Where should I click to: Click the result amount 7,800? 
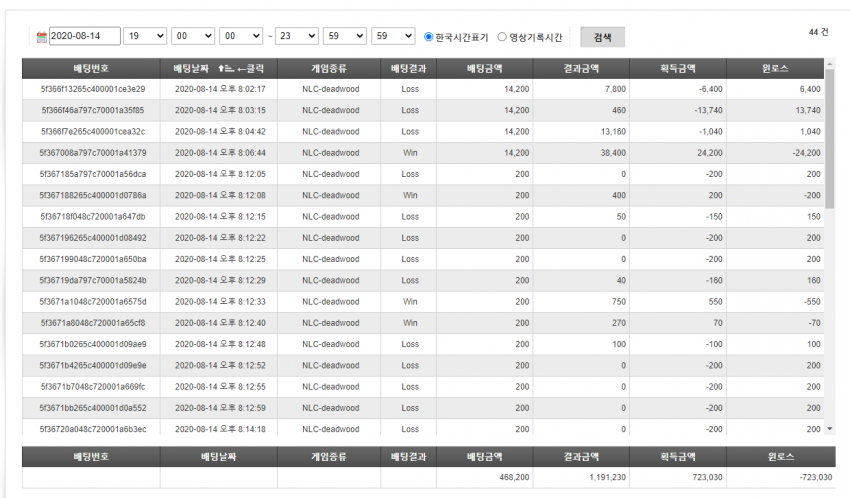615,89
